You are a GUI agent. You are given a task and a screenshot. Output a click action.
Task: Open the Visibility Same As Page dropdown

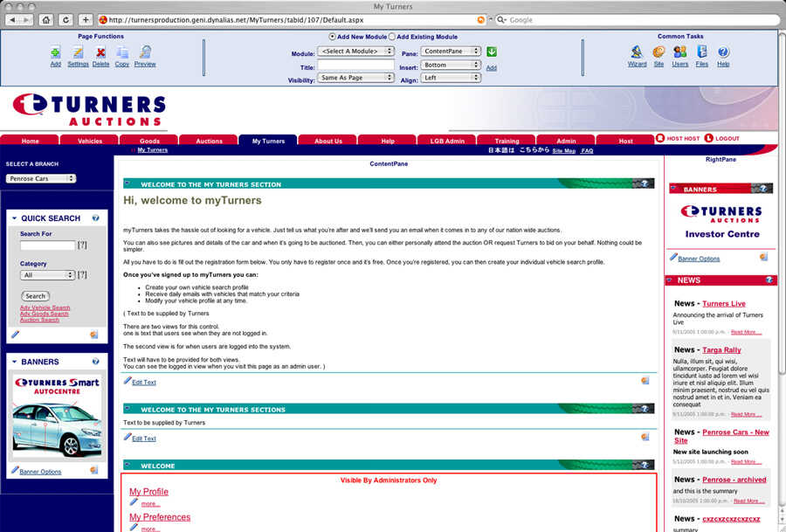pos(356,78)
